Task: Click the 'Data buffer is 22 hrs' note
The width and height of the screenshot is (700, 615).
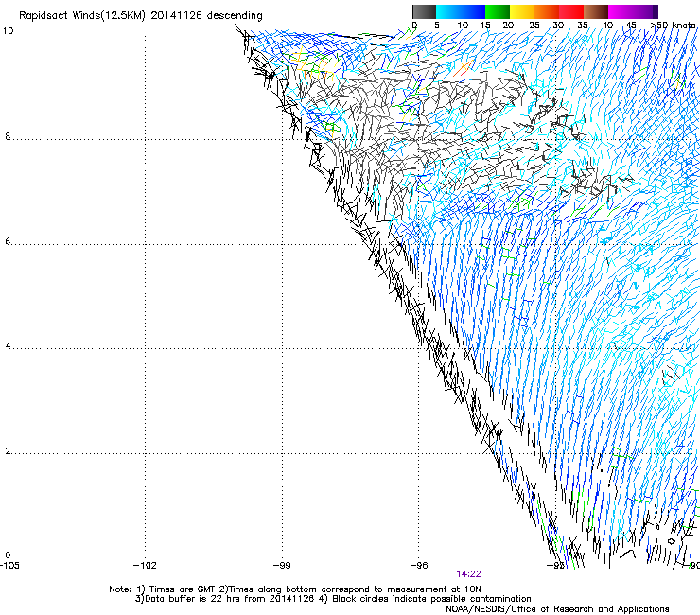Action: pos(224,599)
